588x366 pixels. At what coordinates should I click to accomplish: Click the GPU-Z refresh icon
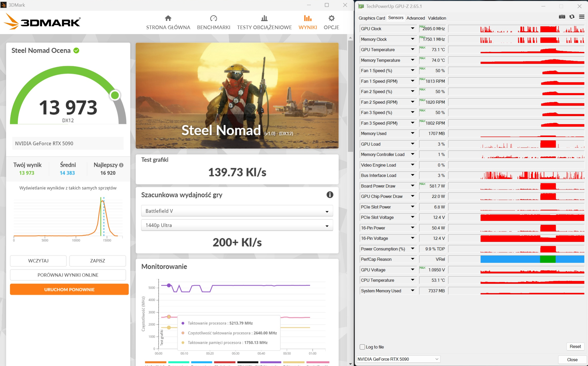572,17
